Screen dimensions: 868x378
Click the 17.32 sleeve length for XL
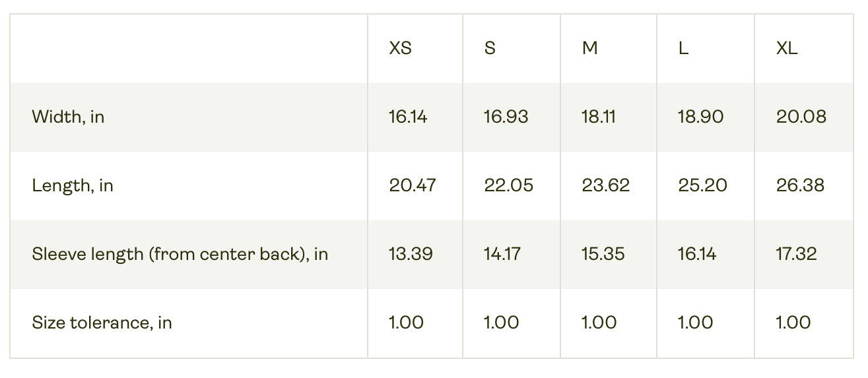[796, 255]
